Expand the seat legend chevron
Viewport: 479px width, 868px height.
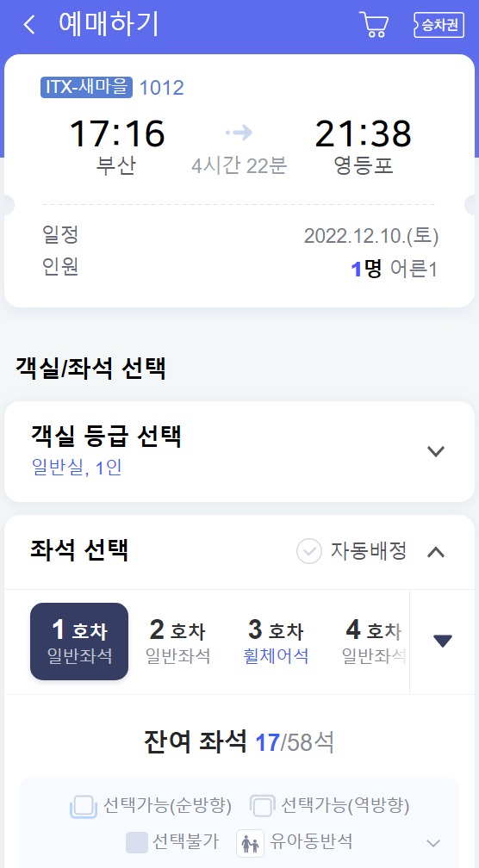[433, 843]
